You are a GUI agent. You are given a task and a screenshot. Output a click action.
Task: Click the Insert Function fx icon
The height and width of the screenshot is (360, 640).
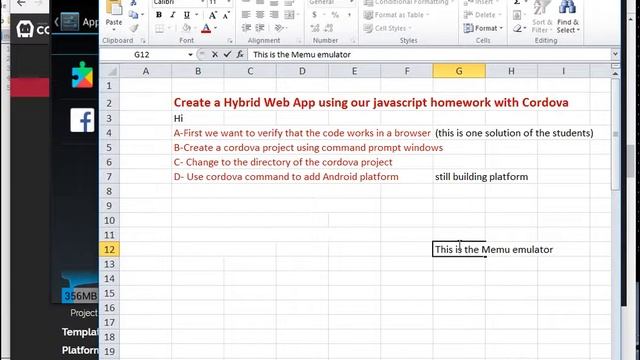(240, 54)
